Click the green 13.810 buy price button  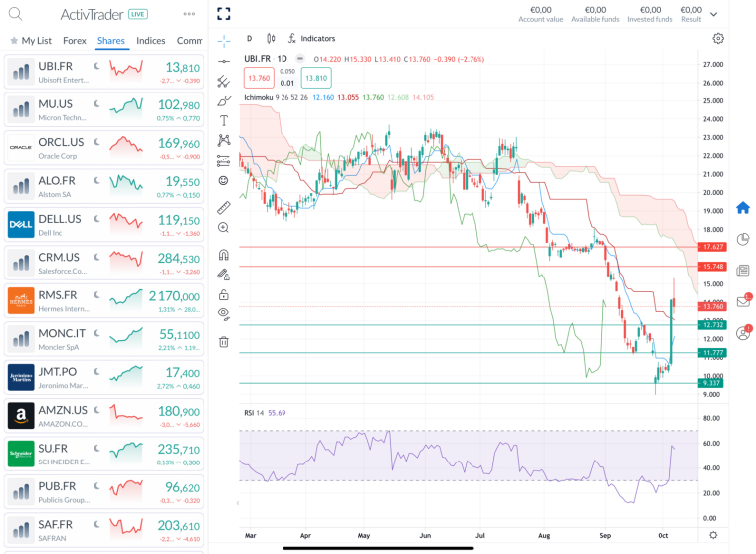(316, 78)
